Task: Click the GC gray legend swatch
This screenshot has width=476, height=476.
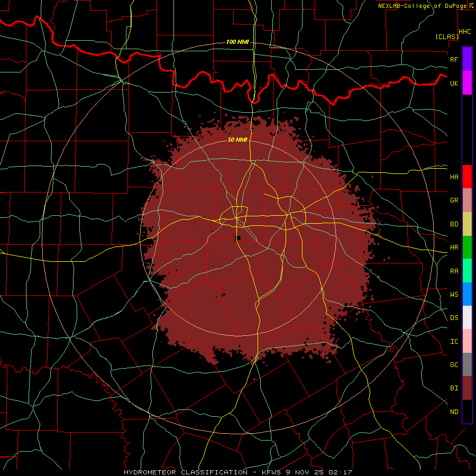Action: pos(467,364)
